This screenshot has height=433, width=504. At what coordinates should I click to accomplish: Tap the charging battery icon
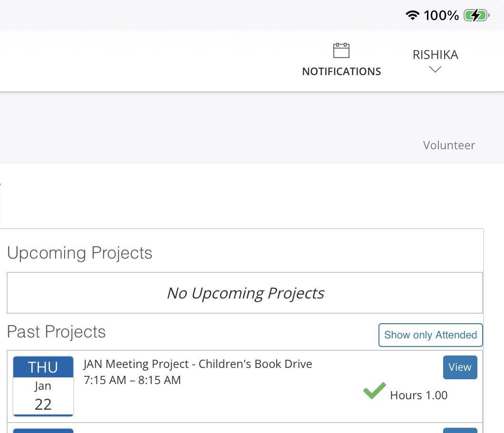coord(476,15)
